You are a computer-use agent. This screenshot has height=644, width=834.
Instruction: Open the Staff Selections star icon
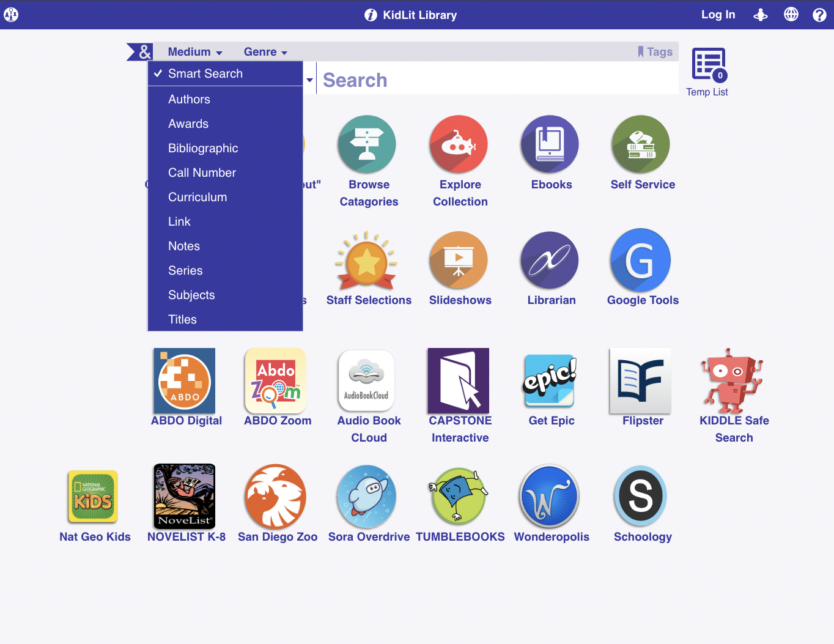coord(366,260)
